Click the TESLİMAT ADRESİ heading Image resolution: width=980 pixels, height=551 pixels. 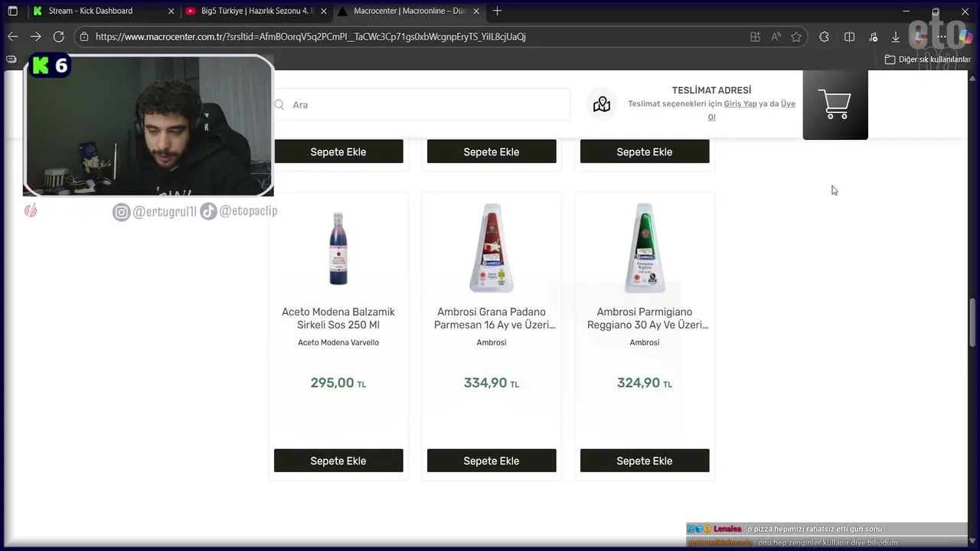click(711, 90)
